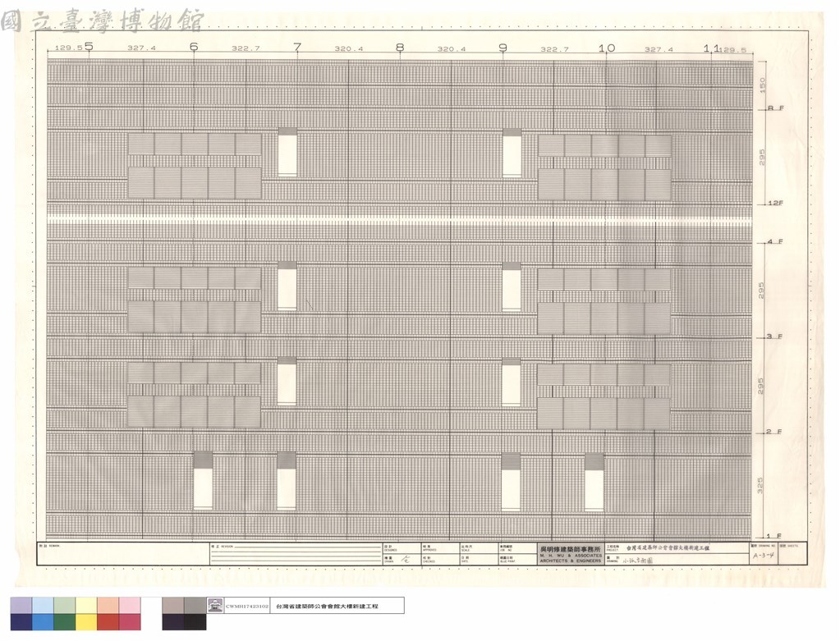The height and width of the screenshot is (641, 840).
Task: Click the 4F floor level label
Action: (774, 241)
